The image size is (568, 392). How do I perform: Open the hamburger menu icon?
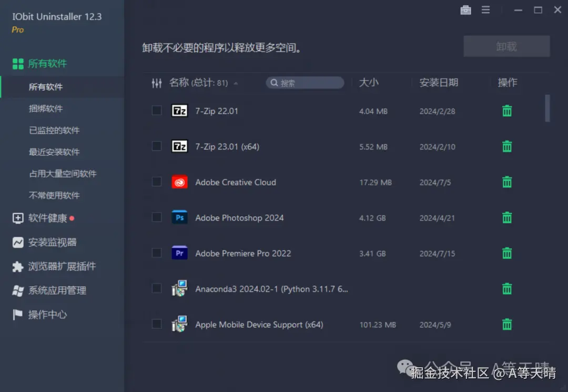pyautogui.click(x=485, y=10)
